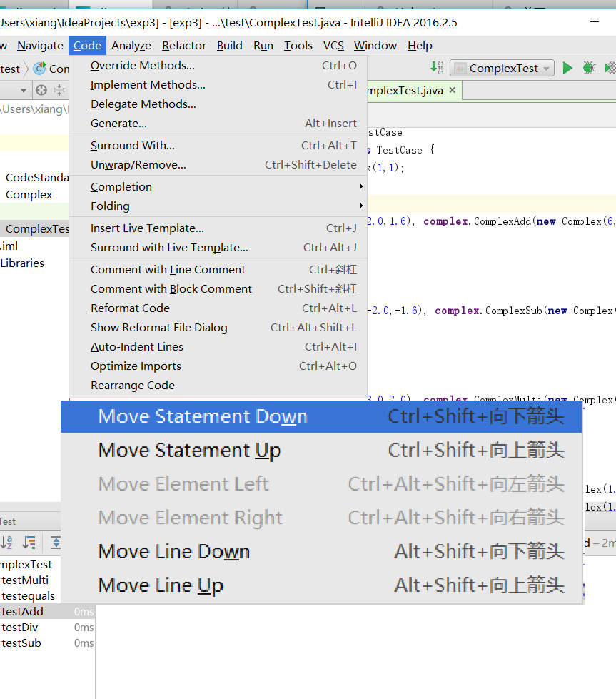Click the sort by duration icon

(29, 542)
